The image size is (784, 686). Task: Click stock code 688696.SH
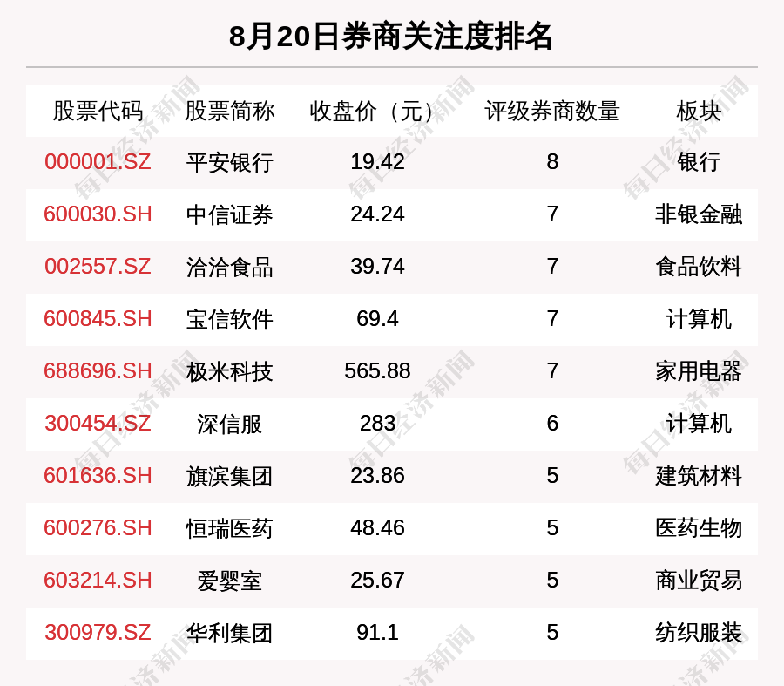[98, 370]
